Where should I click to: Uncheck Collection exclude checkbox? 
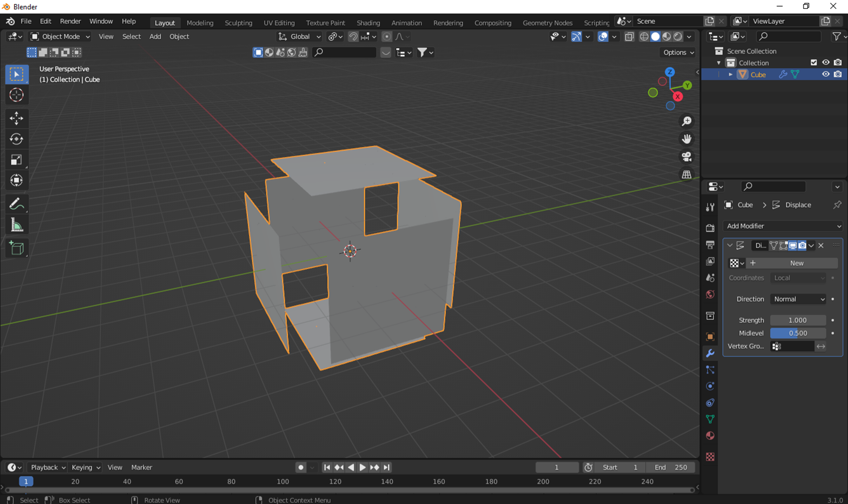(x=814, y=62)
